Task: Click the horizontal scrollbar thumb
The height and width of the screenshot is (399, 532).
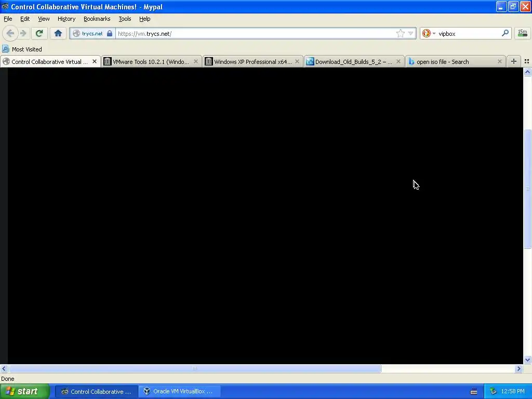Action: click(195, 368)
